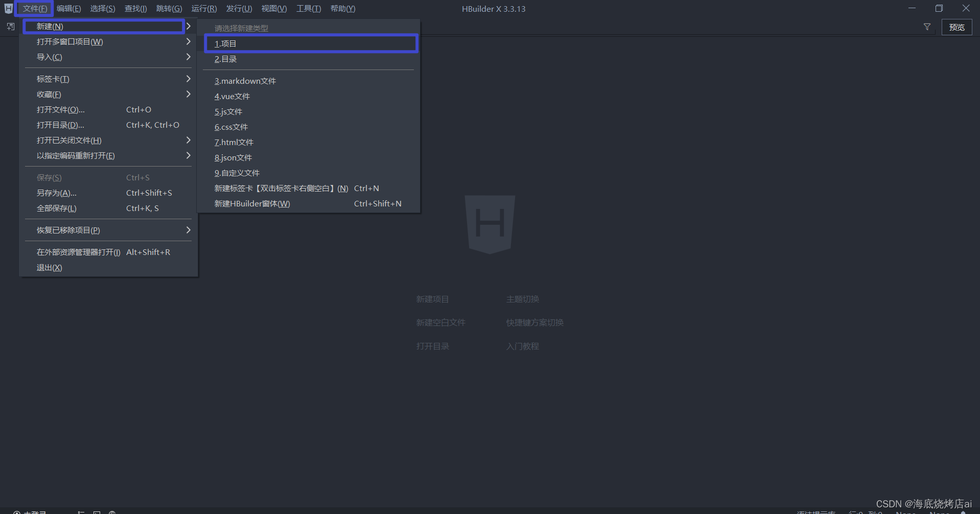Choose 在外部资源管理器打开 menu entry
The height and width of the screenshot is (514, 980).
(x=108, y=252)
